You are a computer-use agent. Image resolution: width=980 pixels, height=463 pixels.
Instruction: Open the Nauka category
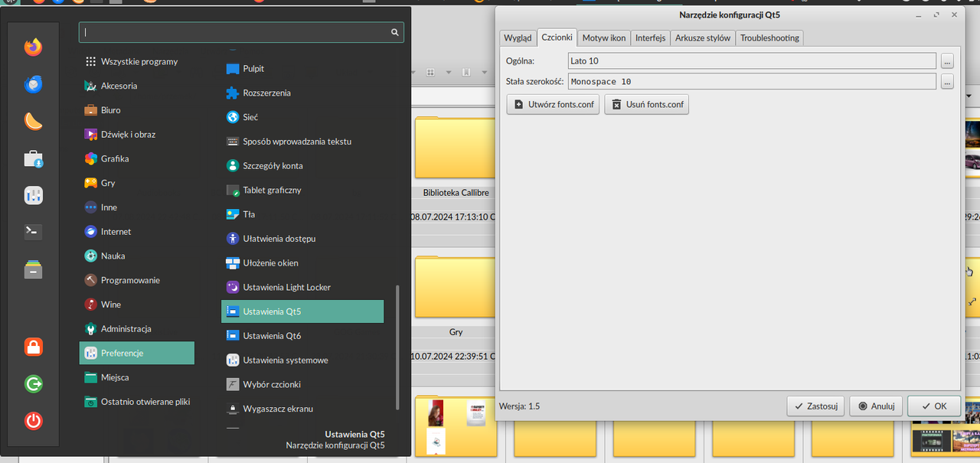[137, 256]
